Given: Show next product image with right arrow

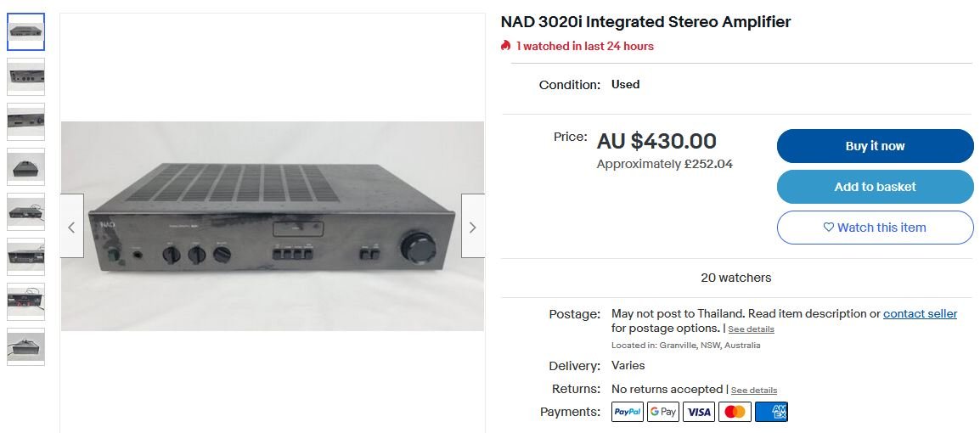Looking at the screenshot, I should point(473,227).
